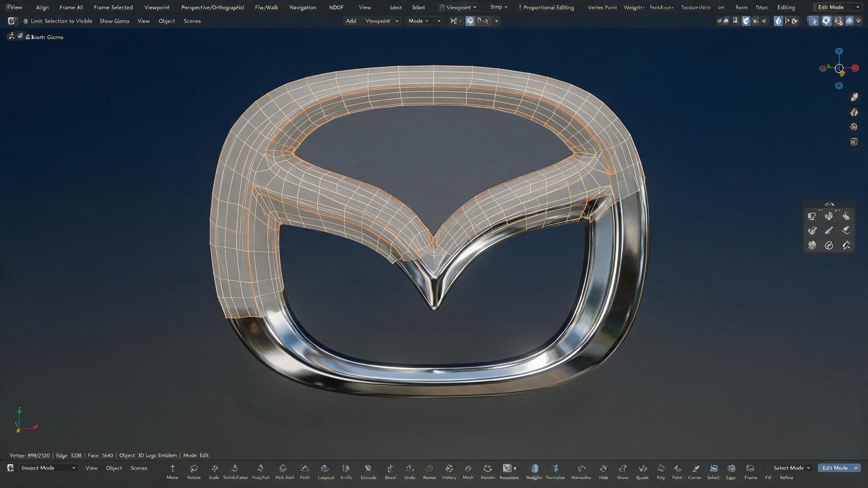Image resolution: width=868 pixels, height=488 pixels.
Task: Open the Align menu
Action: [42, 8]
